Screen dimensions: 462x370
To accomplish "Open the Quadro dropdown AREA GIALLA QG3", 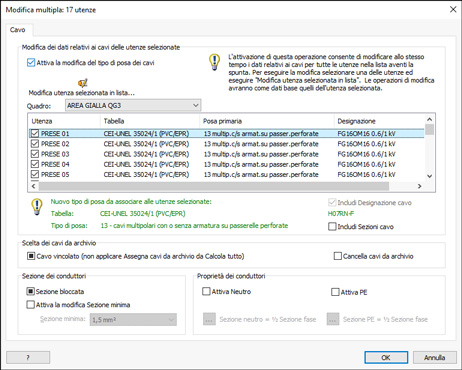I will pyautogui.click(x=133, y=106).
